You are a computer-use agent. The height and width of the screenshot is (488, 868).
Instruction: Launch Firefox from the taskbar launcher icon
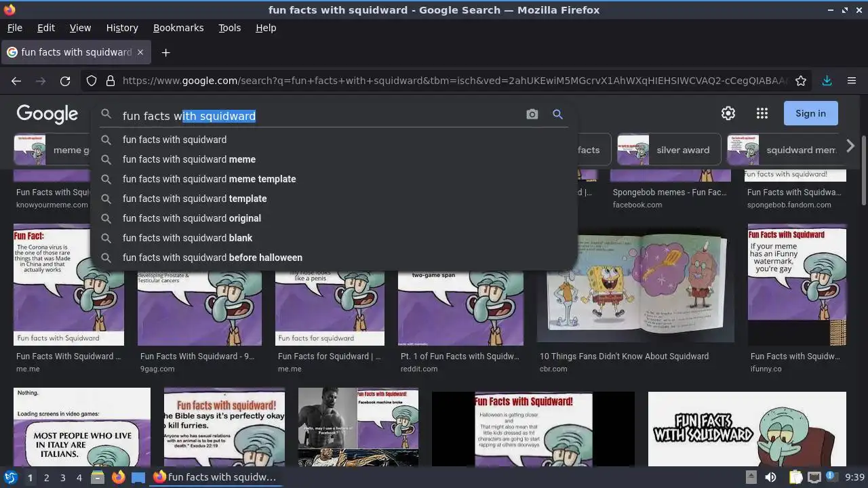(x=118, y=477)
